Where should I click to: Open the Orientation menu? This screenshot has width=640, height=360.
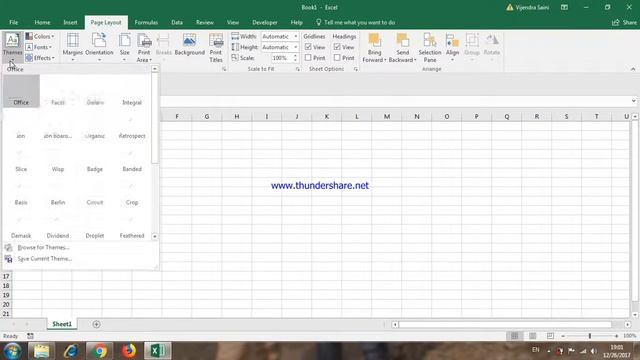click(x=99, y=48)
